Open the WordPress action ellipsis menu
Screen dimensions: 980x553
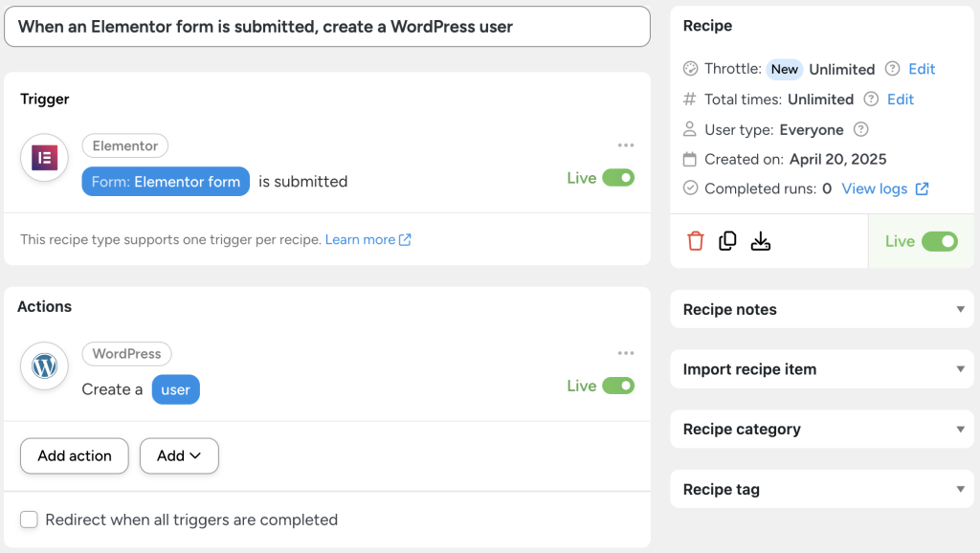(x=626, y=353)
